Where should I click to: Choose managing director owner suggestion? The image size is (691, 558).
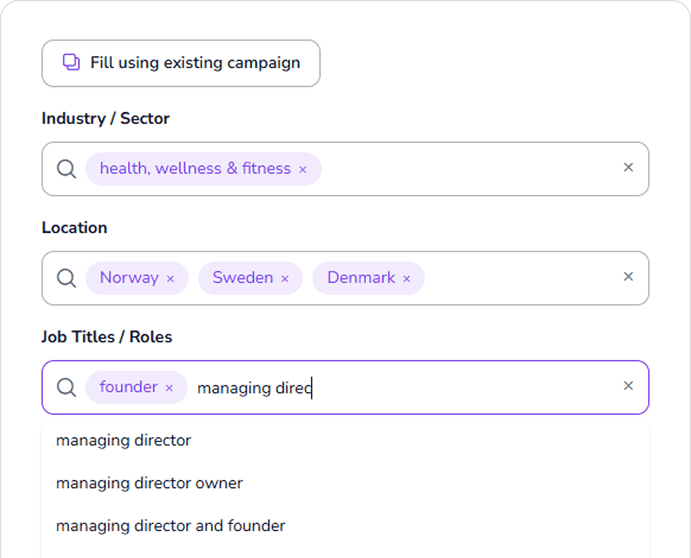click(149, 483)
